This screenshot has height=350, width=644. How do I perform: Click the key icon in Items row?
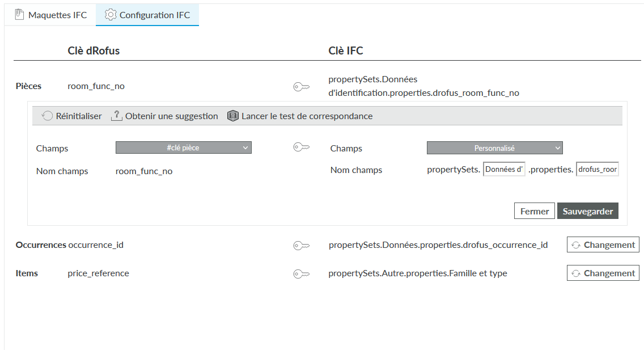[x=301, y=274]
